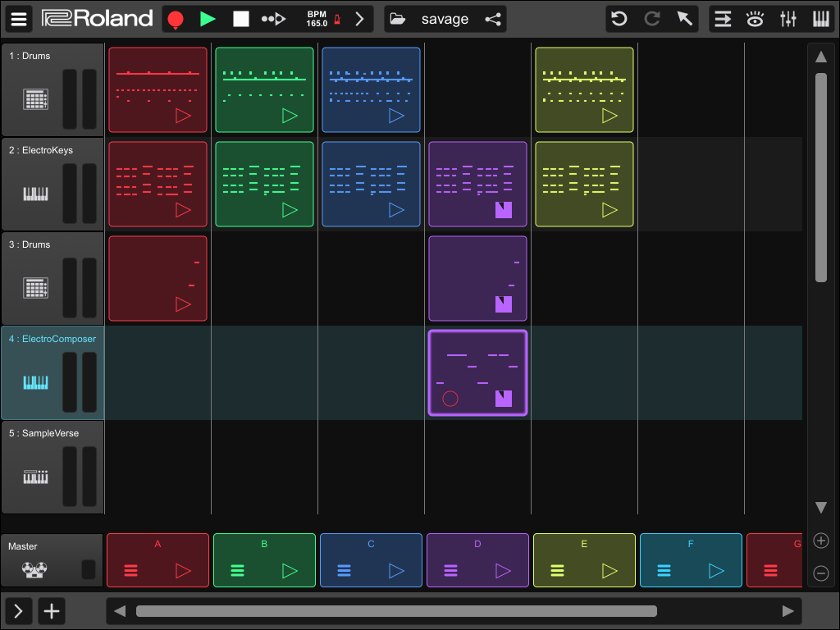
Task: Open the song folder browser icon
Action: pos(398,20)
